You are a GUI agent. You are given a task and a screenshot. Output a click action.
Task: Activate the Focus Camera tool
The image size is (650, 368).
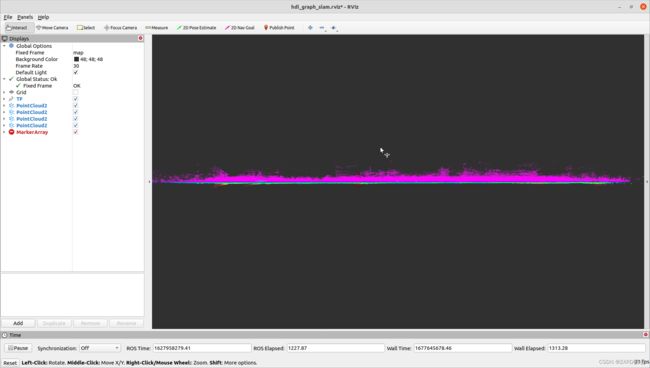[x=121, y=28]
